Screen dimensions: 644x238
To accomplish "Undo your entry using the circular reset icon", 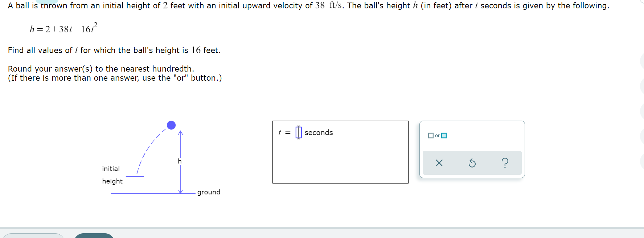I will (x=472, y=163).
